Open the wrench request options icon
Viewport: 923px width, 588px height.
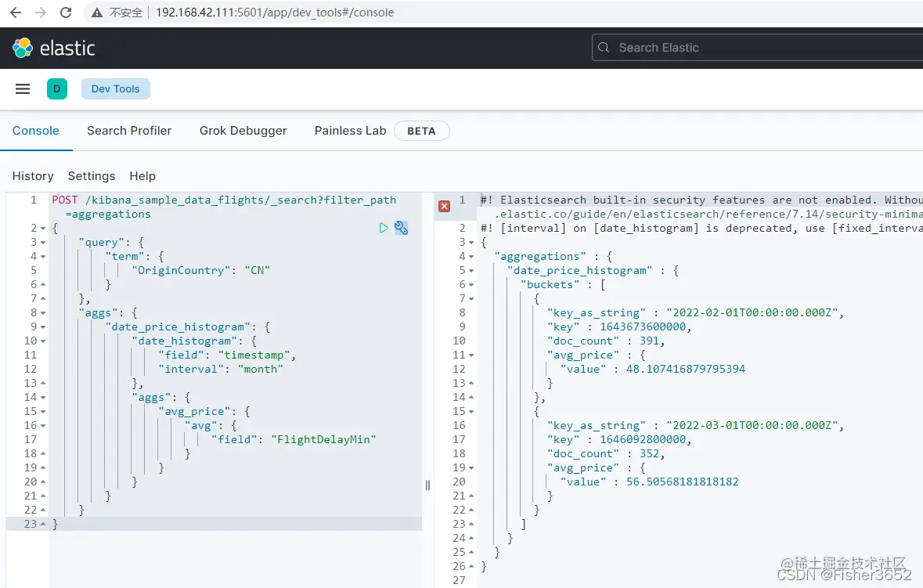click(x=401, y=228)
